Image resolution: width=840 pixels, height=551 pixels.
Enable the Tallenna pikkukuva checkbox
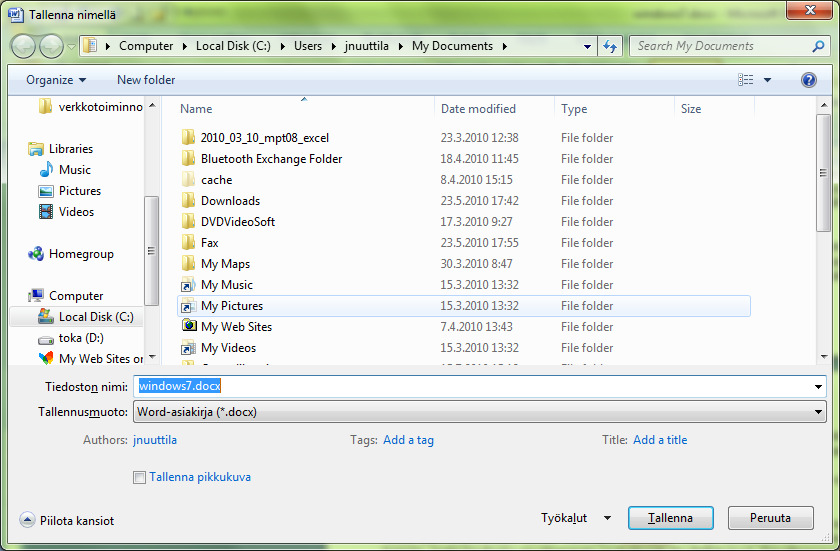[x=139, y=477]
